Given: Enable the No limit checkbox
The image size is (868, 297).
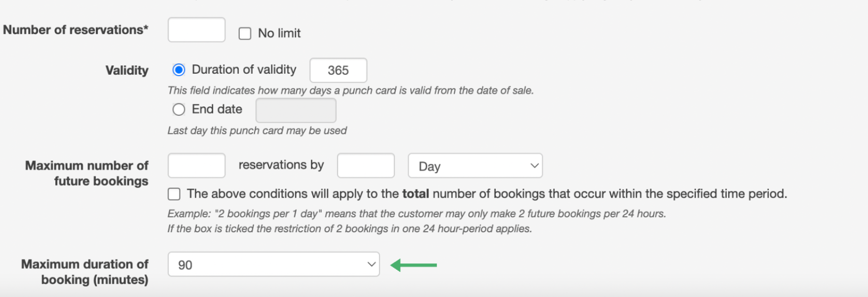Looking at the screenshot, I should click(245, 33).
